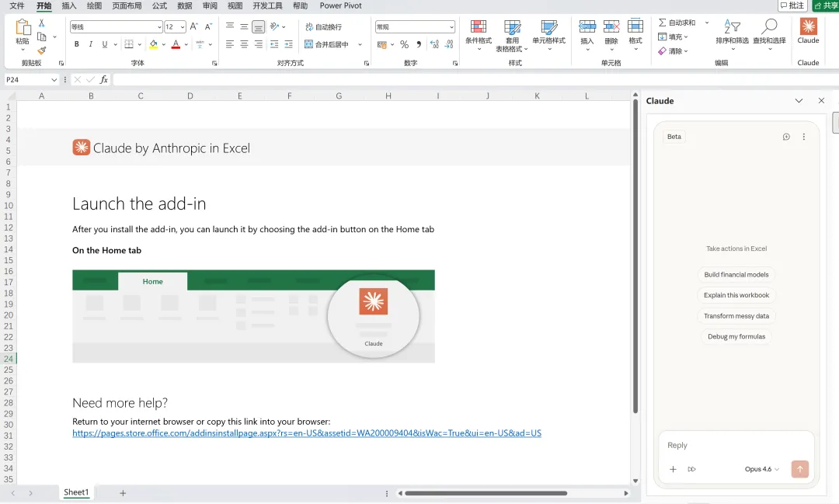Open Cell Styles (单元格样式)
Screen dimensions: 839x504
tap(549, 35)
